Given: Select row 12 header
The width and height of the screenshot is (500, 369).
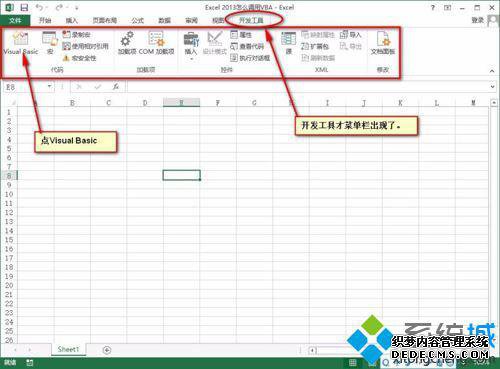Looking at the screenshot, I should [9, 213].
